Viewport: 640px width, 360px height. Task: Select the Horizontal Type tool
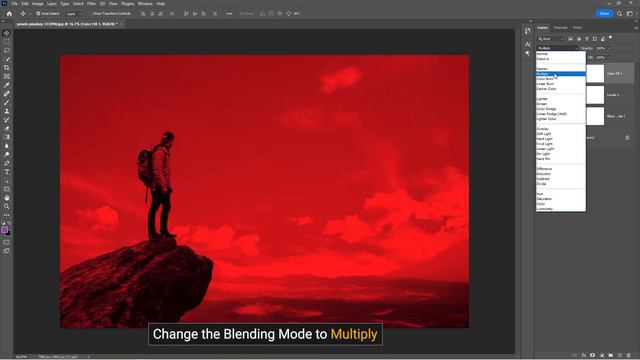click(x=7, y=172)
